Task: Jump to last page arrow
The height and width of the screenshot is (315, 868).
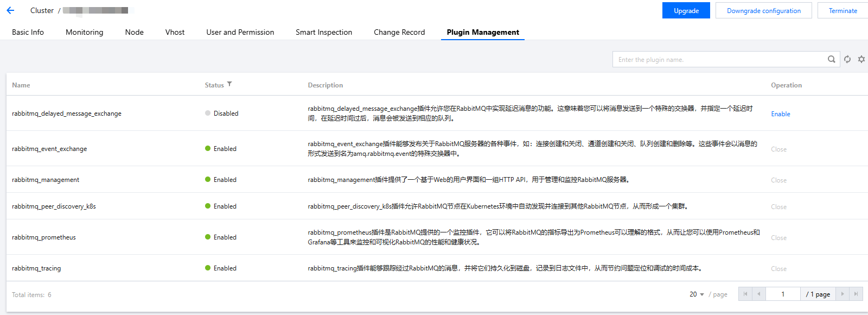Action: tap(856, 294)
